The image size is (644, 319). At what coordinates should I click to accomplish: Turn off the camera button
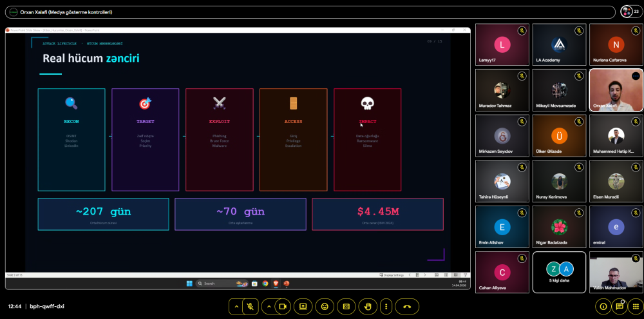click(281, 307)
